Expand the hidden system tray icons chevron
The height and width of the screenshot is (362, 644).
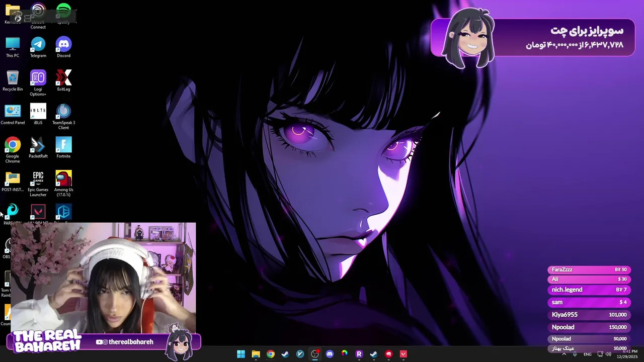pyautogui.click(x=564, y=354)
